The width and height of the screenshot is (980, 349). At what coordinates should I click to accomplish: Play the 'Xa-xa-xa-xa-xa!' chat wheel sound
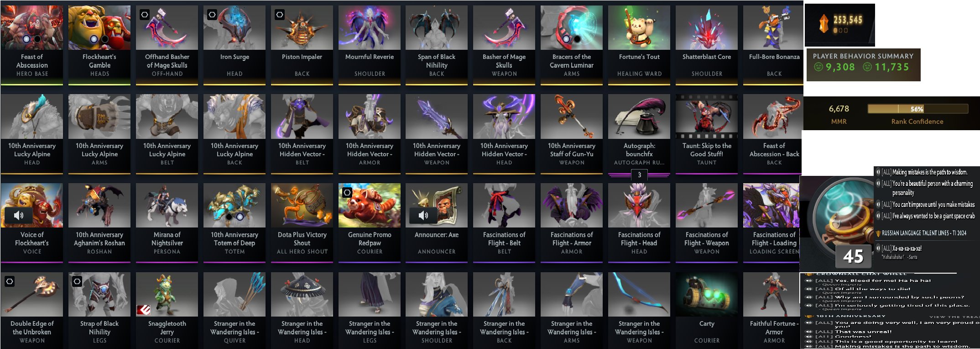point(878,249)
